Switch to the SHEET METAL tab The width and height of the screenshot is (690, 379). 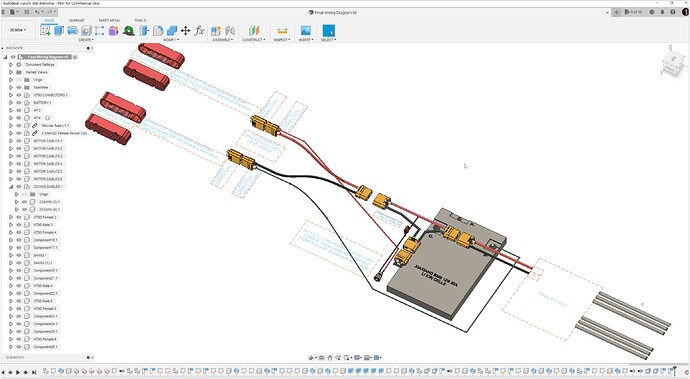[x=109, y=20]
